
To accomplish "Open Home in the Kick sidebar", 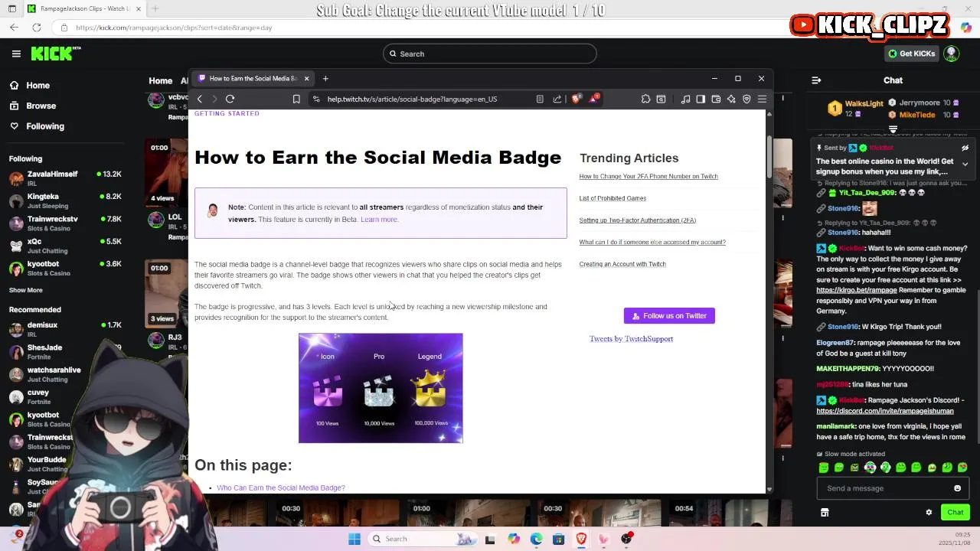I will [x=38, y=86].
